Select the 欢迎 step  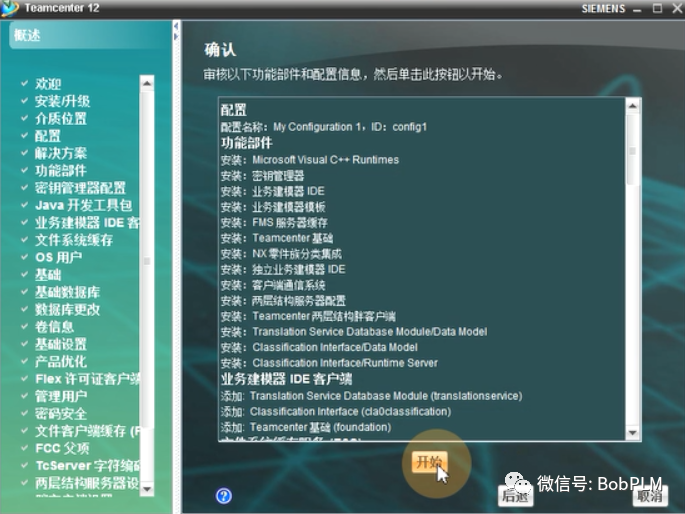(x=48, y=84)
